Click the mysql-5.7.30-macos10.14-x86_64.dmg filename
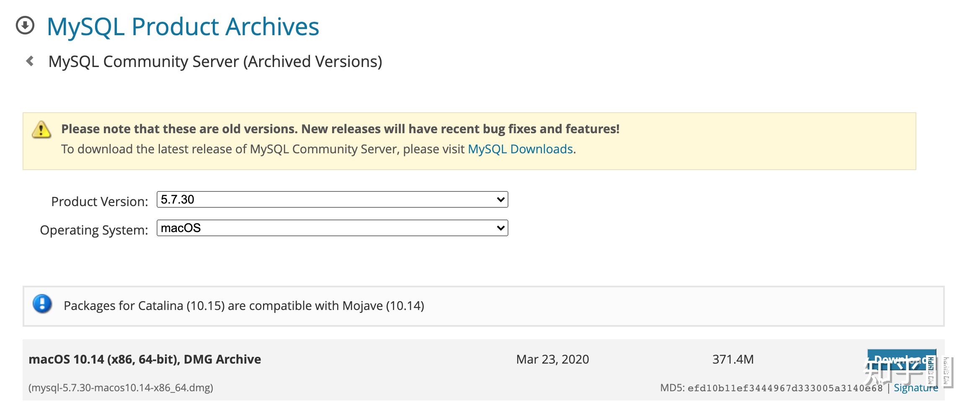This screenshot has width=980, height=408. pyautogui.click(x=121, y=388)
